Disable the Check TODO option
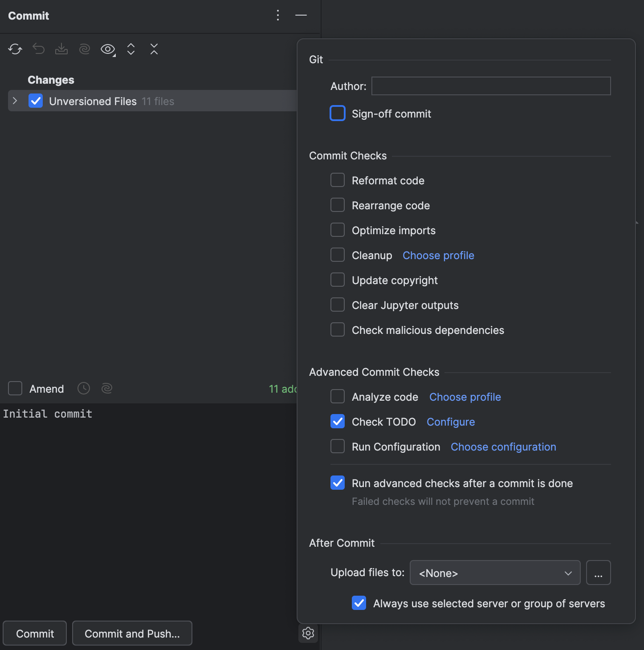Viewport: 644px width, 650px height. (x=337, y=421)
